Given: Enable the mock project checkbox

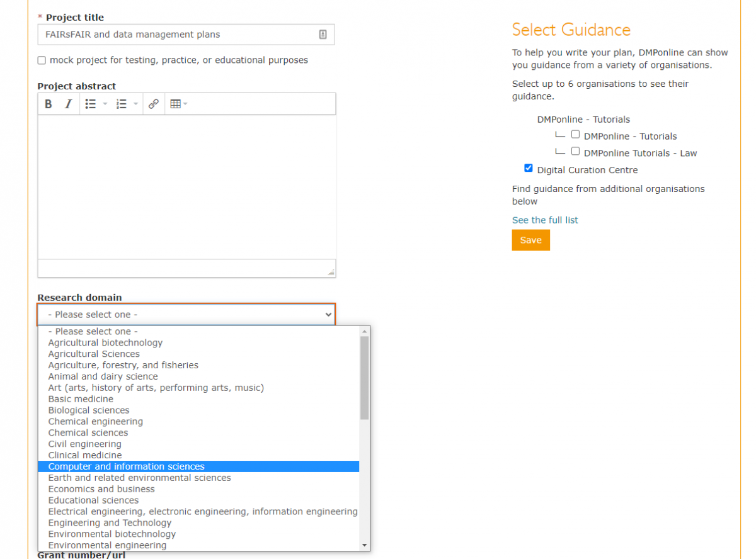Looking at the screenshot, I should (x=42, y=60).
